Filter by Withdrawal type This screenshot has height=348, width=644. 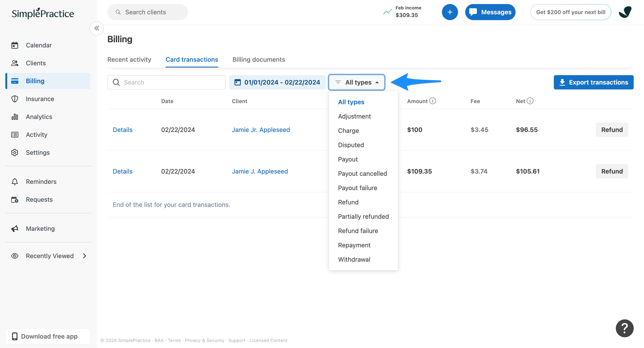pos(354,259)
